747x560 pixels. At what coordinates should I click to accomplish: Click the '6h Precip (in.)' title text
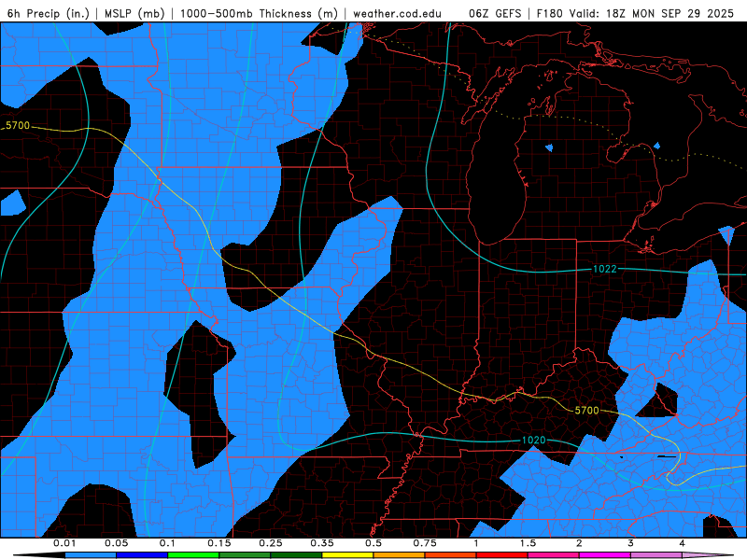49,13
